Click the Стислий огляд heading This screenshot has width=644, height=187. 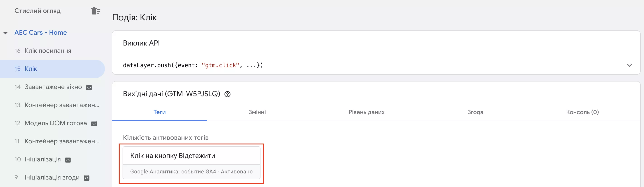[38, 11]
